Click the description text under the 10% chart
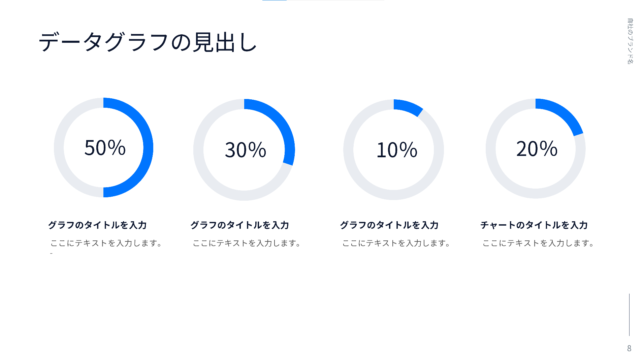This screenshot has height=363, width=644. coord(396,243)
